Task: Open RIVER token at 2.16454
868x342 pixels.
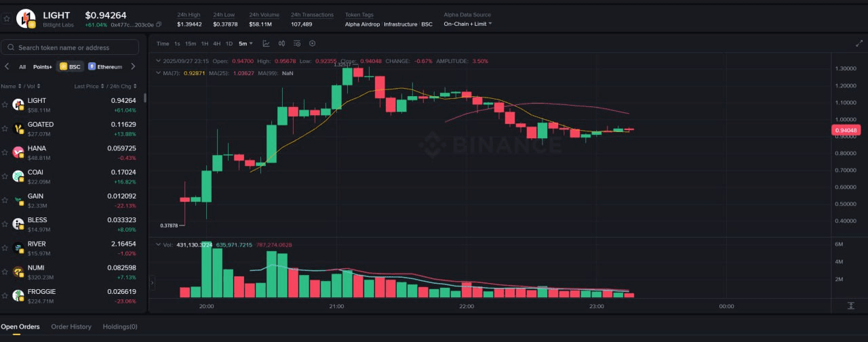Action: pyautogui.click(x=73, y=248)
